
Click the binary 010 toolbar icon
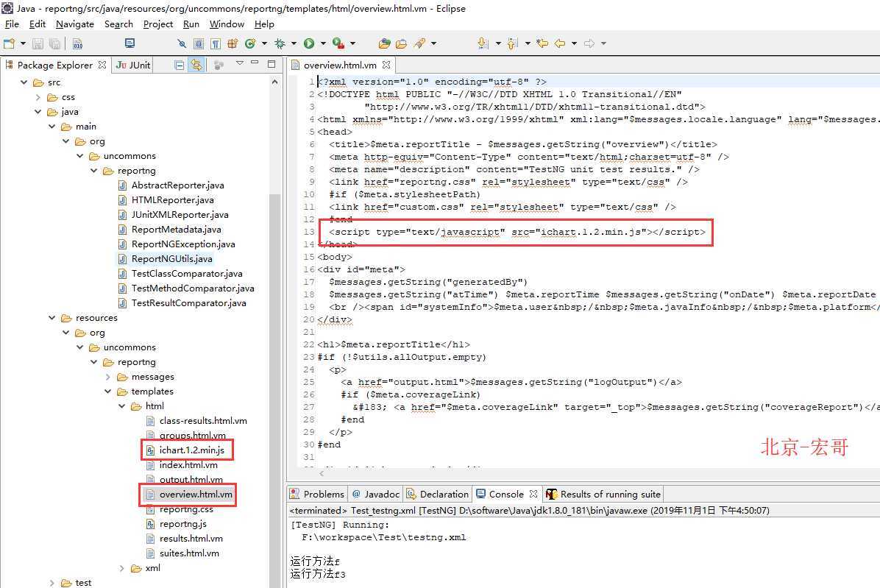point(77,43)
